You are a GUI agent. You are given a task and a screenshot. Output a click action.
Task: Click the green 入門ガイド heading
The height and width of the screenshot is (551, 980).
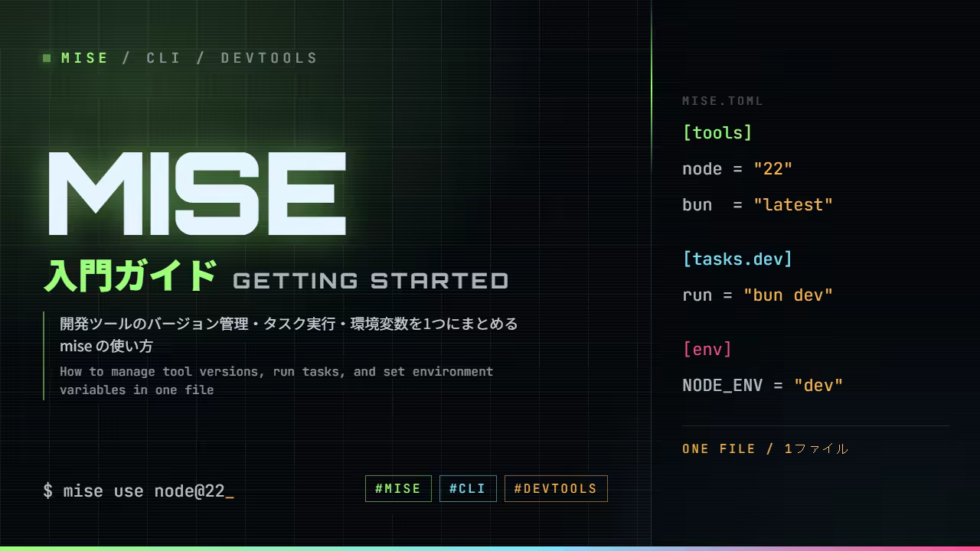point(130,275)
